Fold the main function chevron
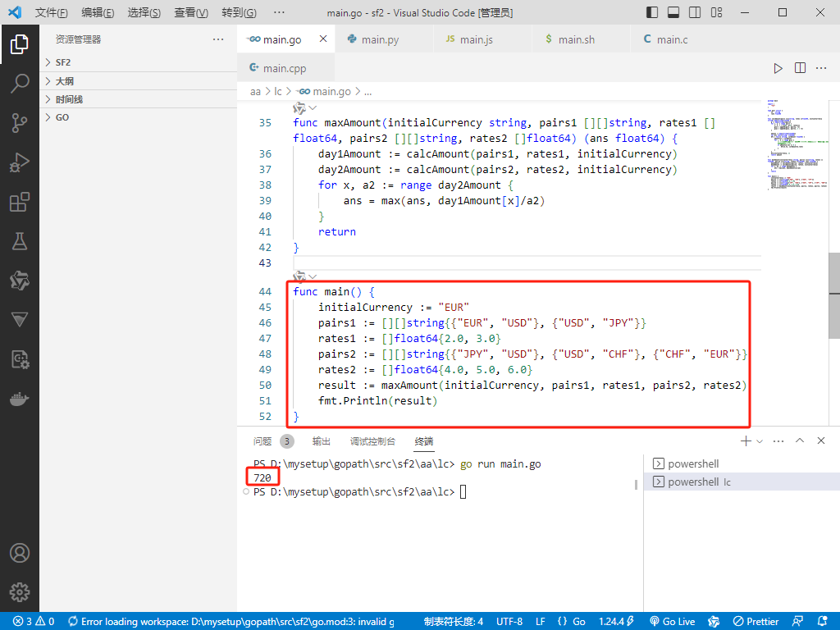840x630 pixels. pos(313,276)
